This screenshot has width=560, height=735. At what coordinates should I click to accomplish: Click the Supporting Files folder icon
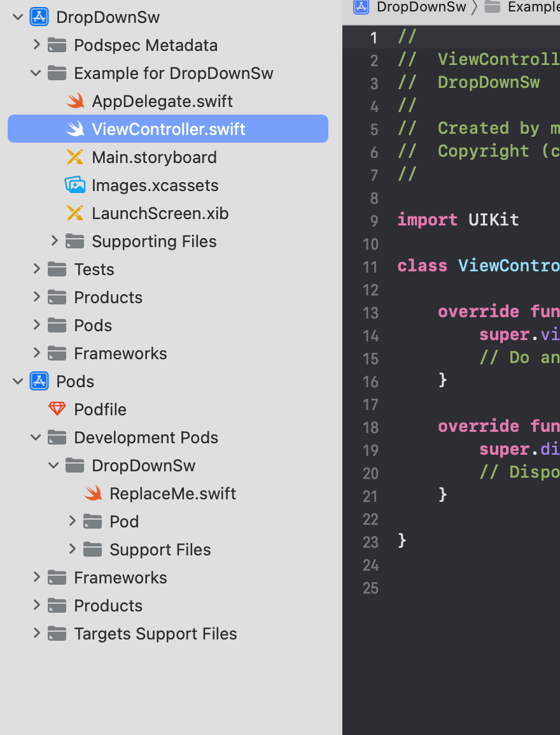(75, 241)
